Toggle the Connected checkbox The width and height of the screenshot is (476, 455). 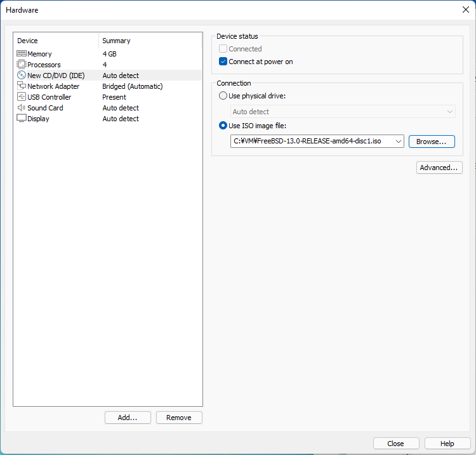[x=223, y=49]
